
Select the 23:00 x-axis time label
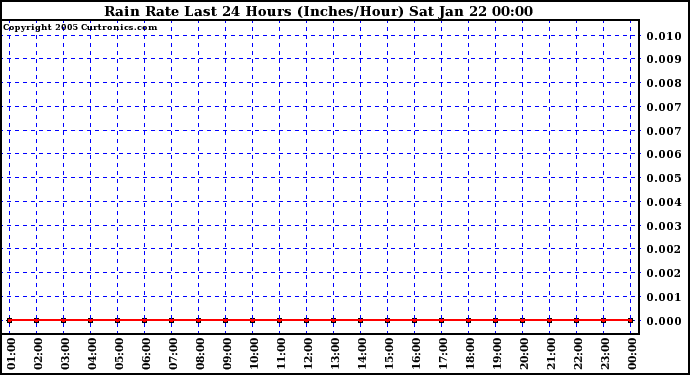[x=606, y=354]
